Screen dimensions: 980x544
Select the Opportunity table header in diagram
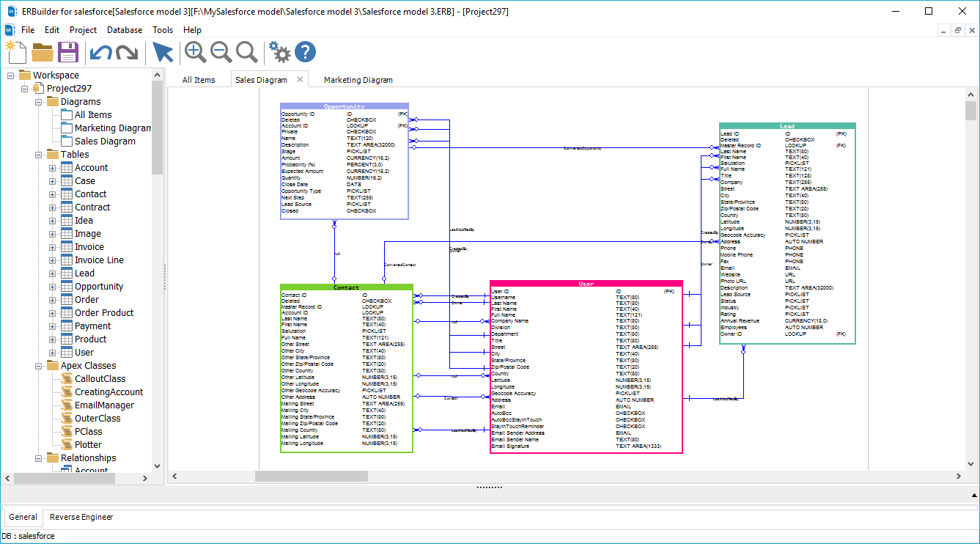[x=345, y=106]
